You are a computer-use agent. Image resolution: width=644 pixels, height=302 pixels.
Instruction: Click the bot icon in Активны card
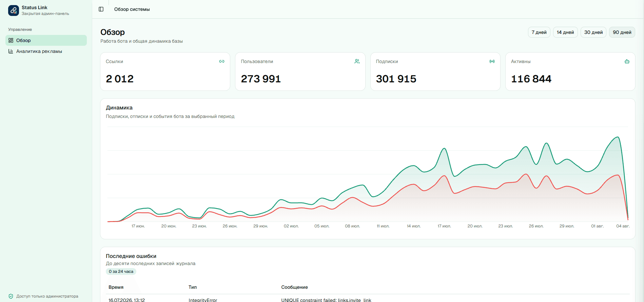coord(627,61)
